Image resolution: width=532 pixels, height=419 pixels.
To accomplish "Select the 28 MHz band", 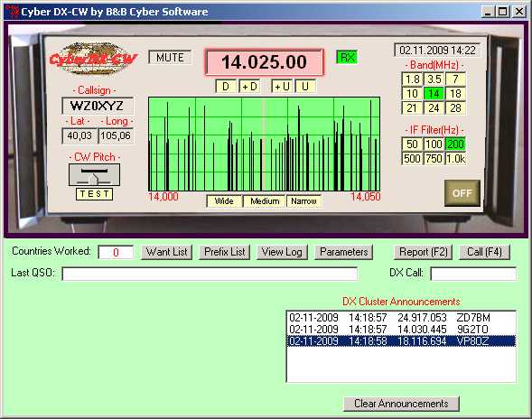I will pos(455,108).
